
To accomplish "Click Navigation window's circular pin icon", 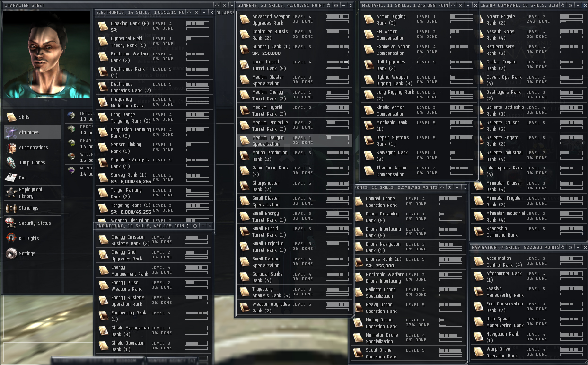I will [570, 247].
